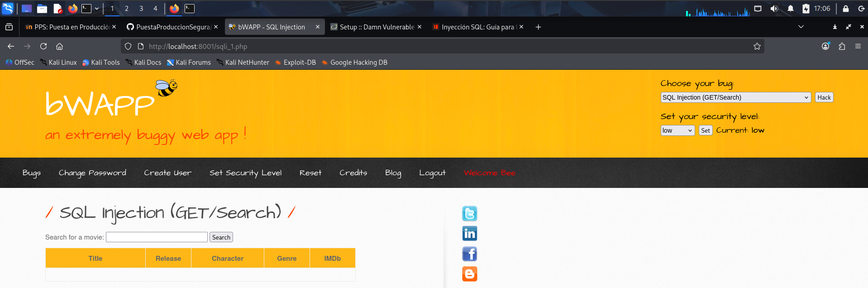Open the Twitter social icon
The width and height of the screenshot is (868, 288).
[470, 213]
